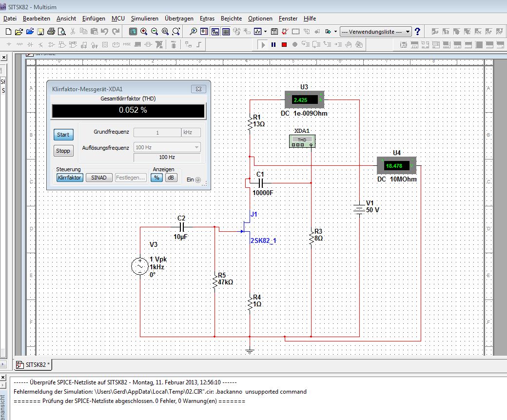This screenshot has width=507, height=420.
Task: Select the ground symbol
Action: (249, 351)
